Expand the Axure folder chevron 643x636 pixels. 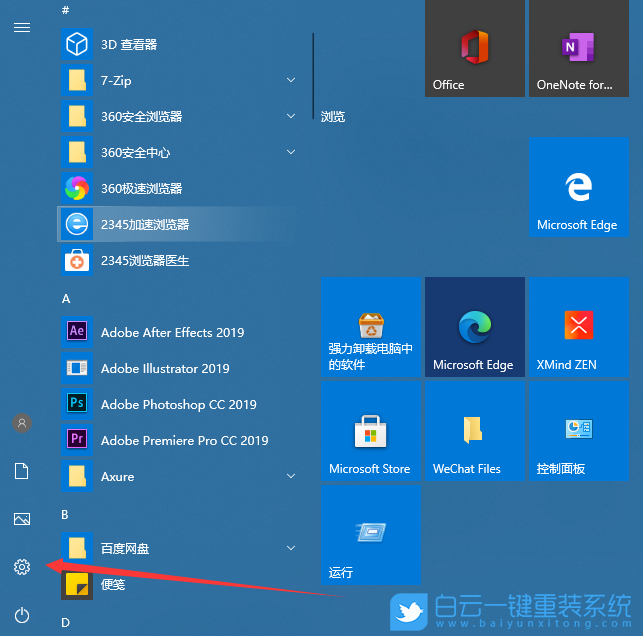[x=291, y=476]
